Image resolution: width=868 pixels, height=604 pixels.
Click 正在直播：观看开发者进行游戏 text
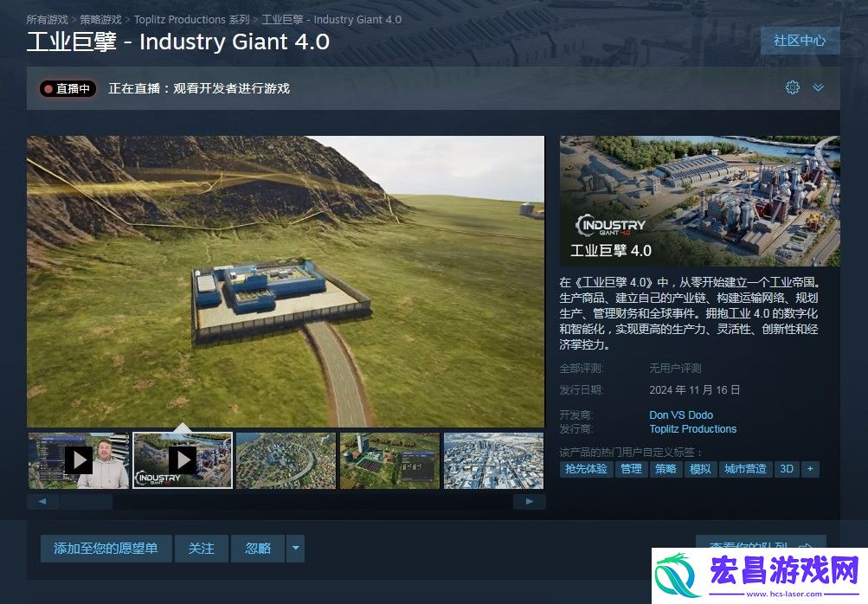(199, 88)
